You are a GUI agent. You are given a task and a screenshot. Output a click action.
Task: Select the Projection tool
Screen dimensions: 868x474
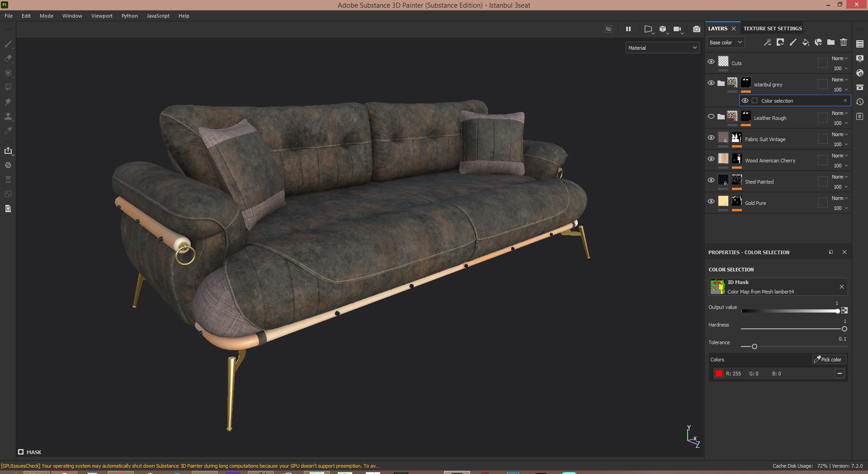pyautogui.click(x=8, y=73)
